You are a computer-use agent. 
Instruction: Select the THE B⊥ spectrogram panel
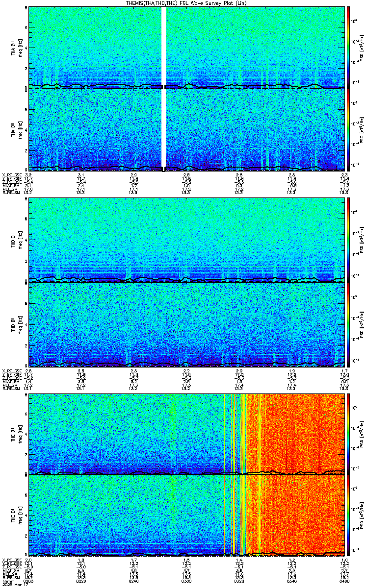tap(186, 434)
